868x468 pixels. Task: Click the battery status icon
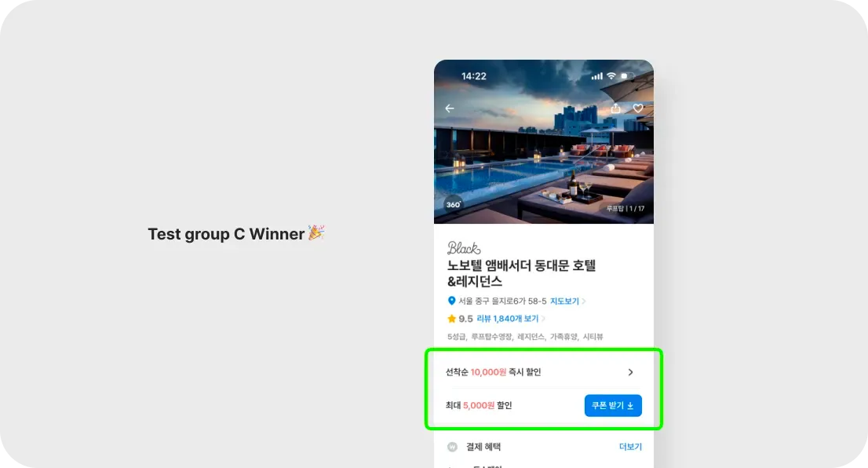[628, 76]
